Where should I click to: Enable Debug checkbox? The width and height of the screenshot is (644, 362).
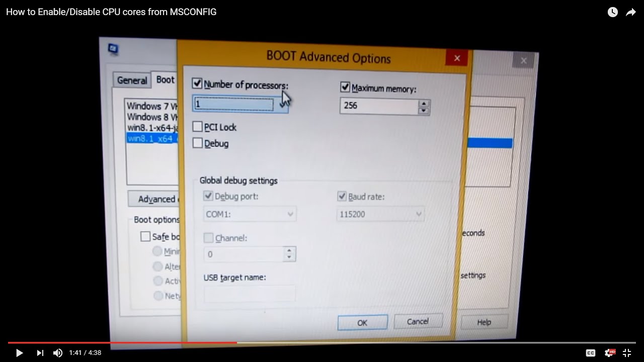click(x=197, y=143)
